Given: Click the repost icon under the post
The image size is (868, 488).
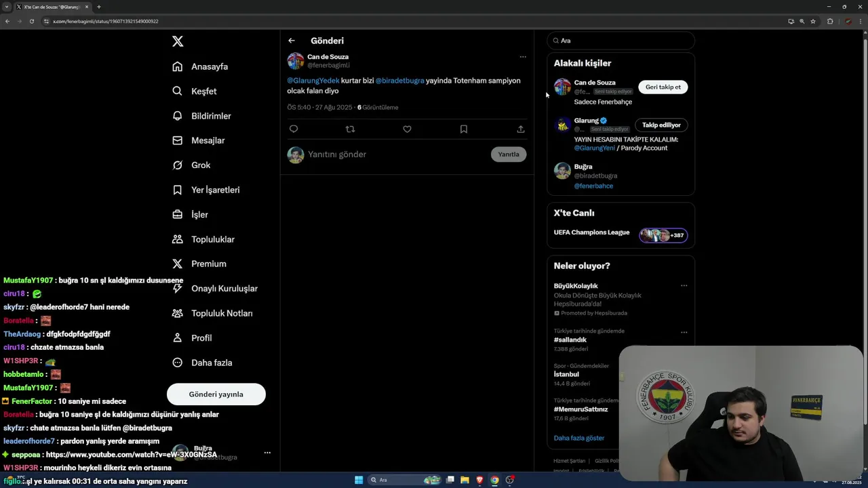Looking at the screenshot, I should point(350,129).
